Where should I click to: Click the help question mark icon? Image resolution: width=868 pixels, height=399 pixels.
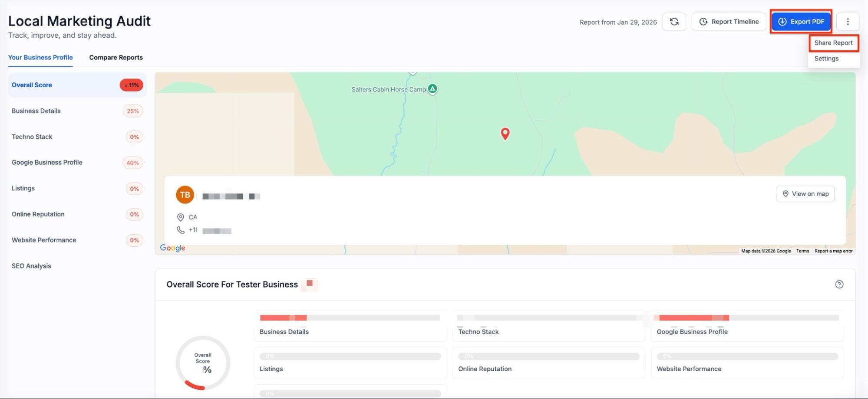(839, 285)
